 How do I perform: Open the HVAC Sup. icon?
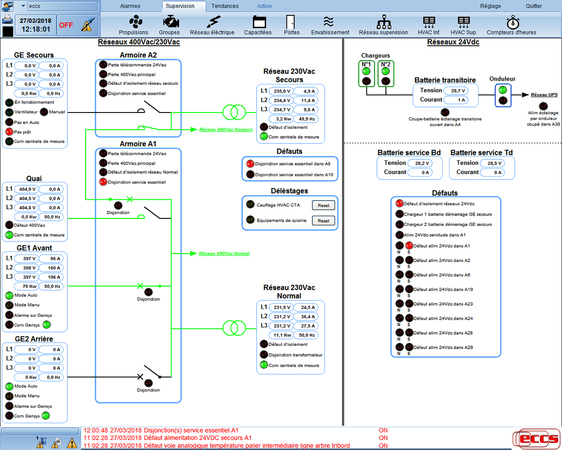(464, 22)
